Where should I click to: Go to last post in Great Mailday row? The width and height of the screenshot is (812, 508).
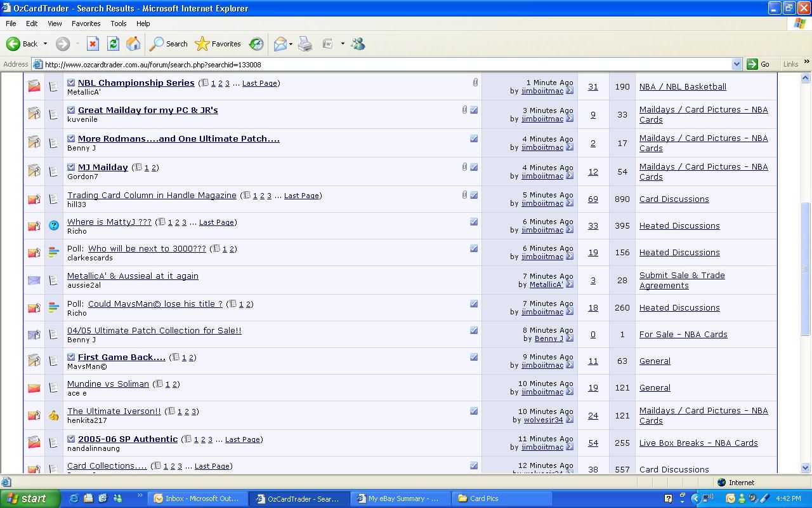(x=570, y=119)
